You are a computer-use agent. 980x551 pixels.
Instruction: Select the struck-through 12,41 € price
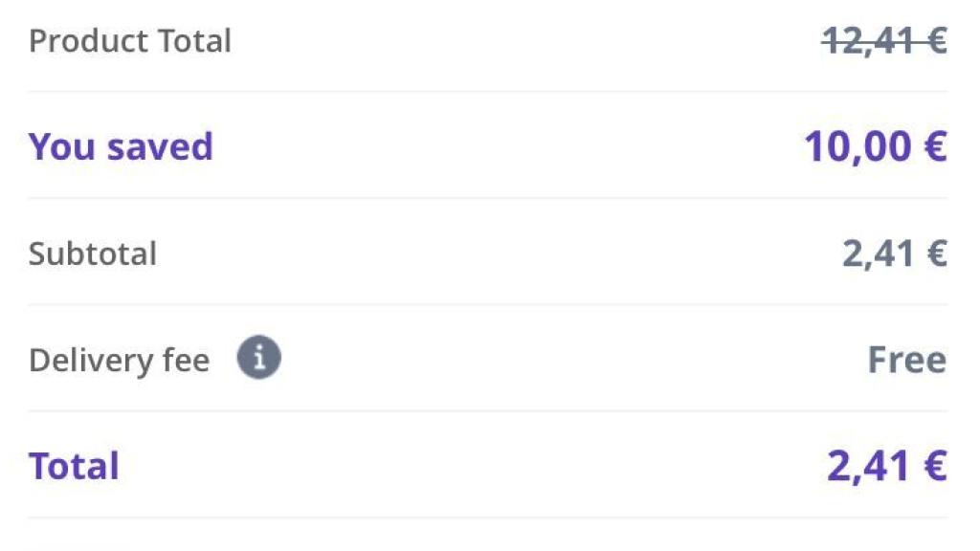[x=884, y=41]
